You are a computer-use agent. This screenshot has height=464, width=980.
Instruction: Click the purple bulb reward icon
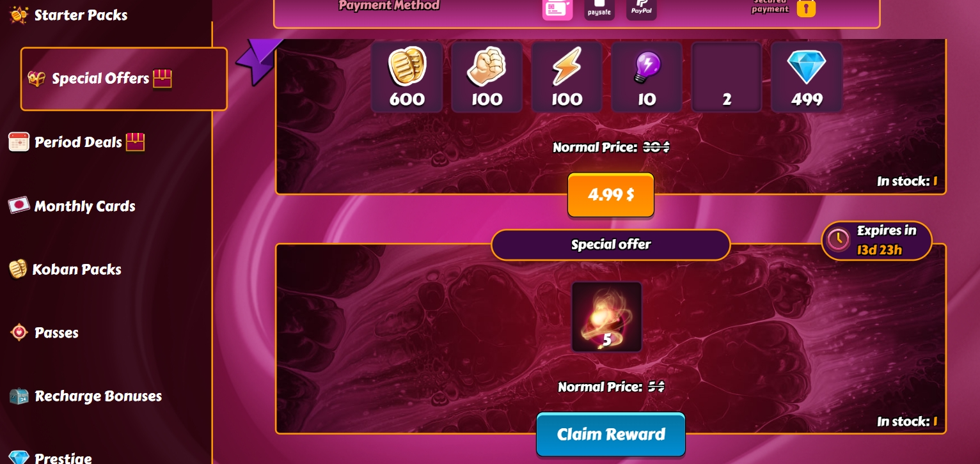pos(647,77)
